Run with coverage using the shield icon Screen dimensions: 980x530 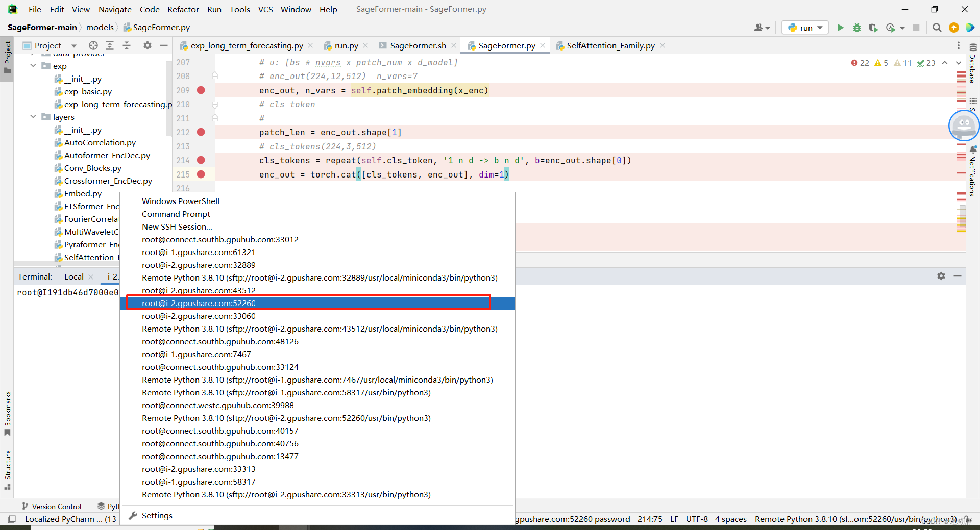point(873,28)
